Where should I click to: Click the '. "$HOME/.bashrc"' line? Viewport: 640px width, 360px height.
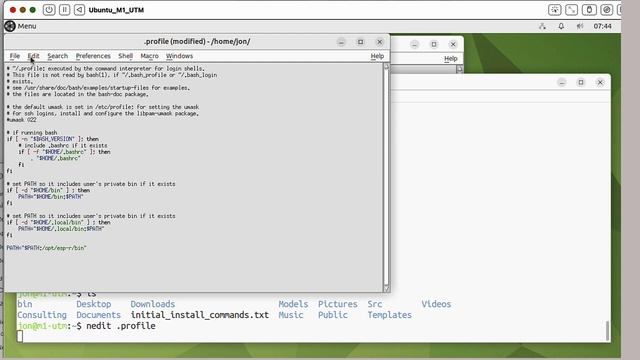click(55, 158)
